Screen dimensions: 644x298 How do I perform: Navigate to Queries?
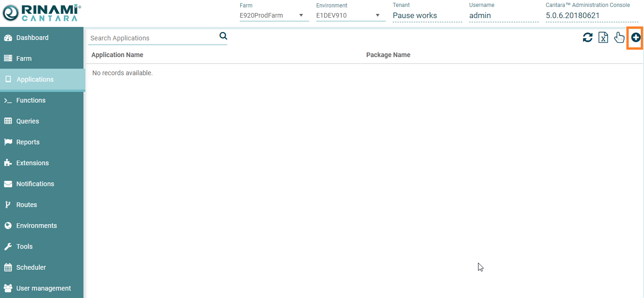tap(27, 121)
